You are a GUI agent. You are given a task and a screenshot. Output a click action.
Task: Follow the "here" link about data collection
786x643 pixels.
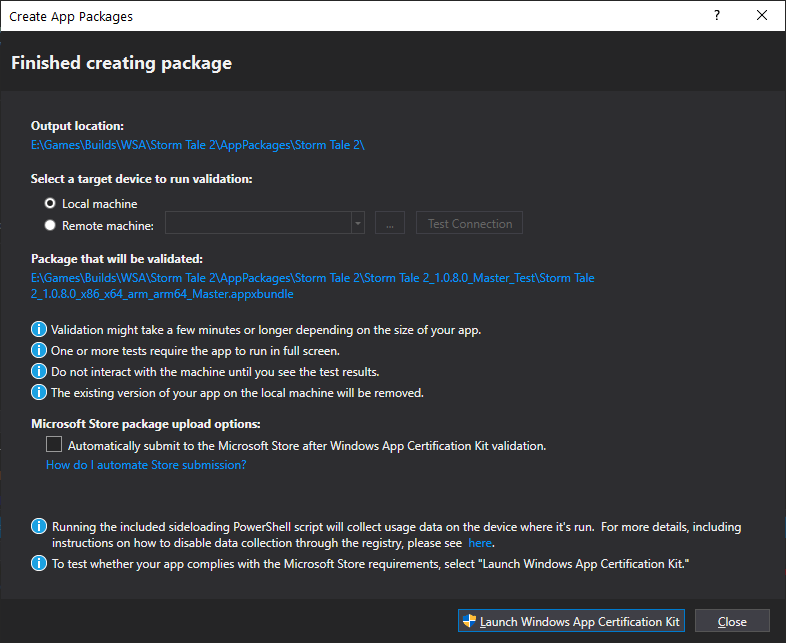(480, 543)
